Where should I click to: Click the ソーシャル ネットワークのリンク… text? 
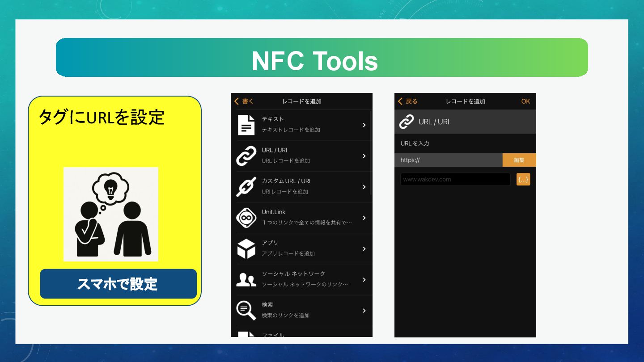click(305, 284)
